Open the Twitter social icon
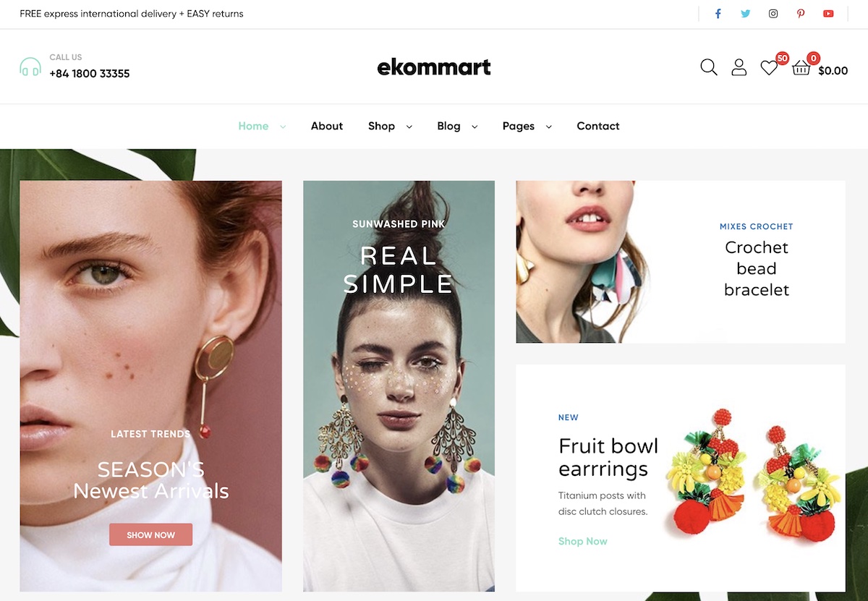This screenshot has width=868, height=601. point(746,14)
